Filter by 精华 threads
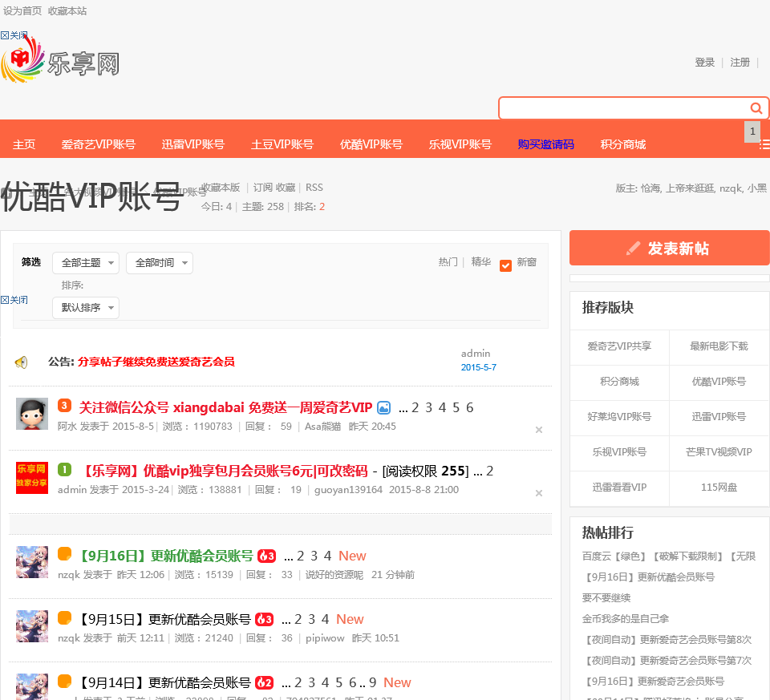Viewport: 770px width, 700px height. [x=480, y=262]
